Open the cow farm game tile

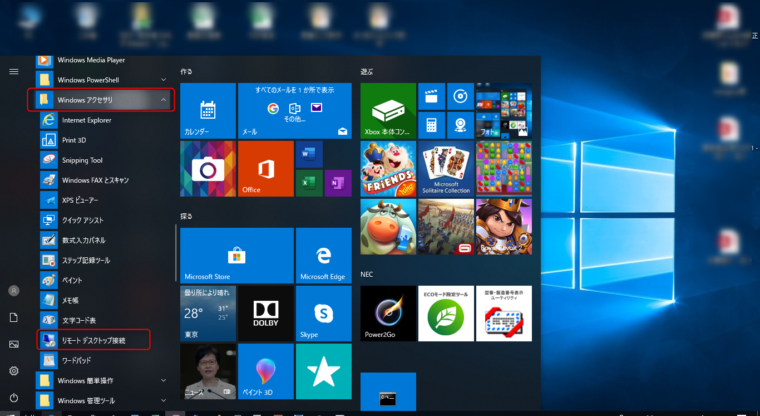388,226
